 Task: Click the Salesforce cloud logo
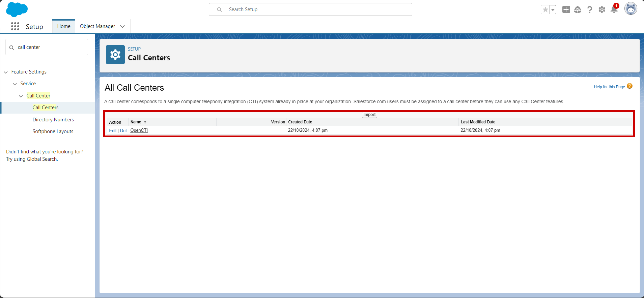(17, 9)
